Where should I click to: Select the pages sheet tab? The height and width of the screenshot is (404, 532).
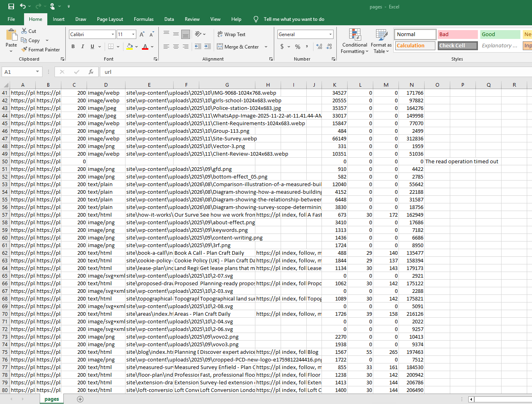point(52,399)
